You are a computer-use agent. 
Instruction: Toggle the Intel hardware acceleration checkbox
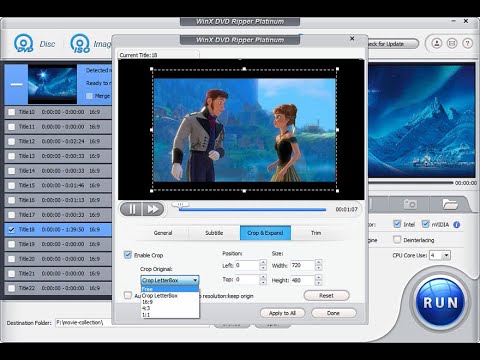point(397,224)
